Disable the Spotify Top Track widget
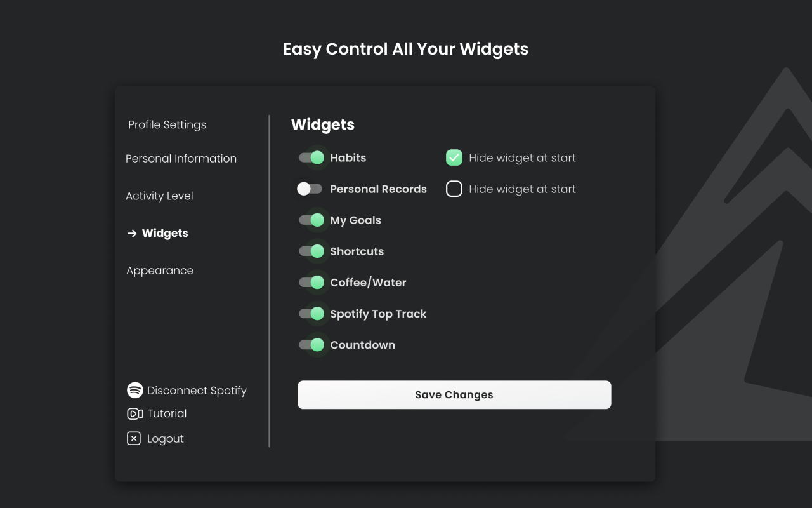The width and height of the screenshot is (812, 508). tap(310, 313)
